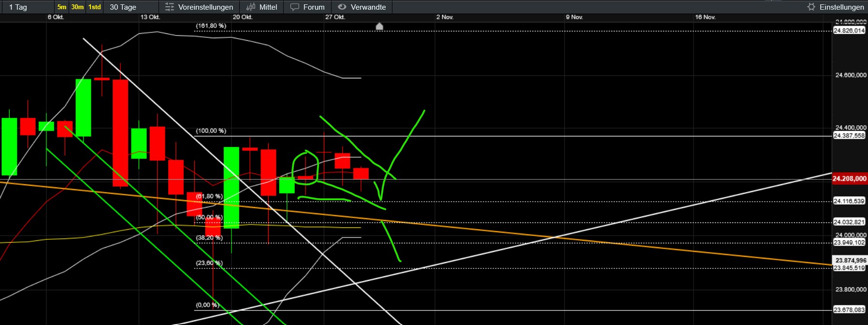Select the 5m interval shortcut

click(62, 7)
